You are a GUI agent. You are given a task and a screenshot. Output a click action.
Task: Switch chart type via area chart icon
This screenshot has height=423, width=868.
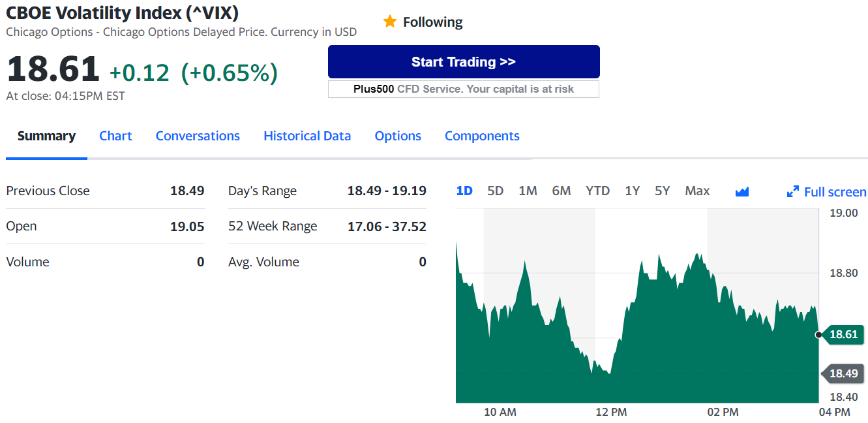click(742, 191)
